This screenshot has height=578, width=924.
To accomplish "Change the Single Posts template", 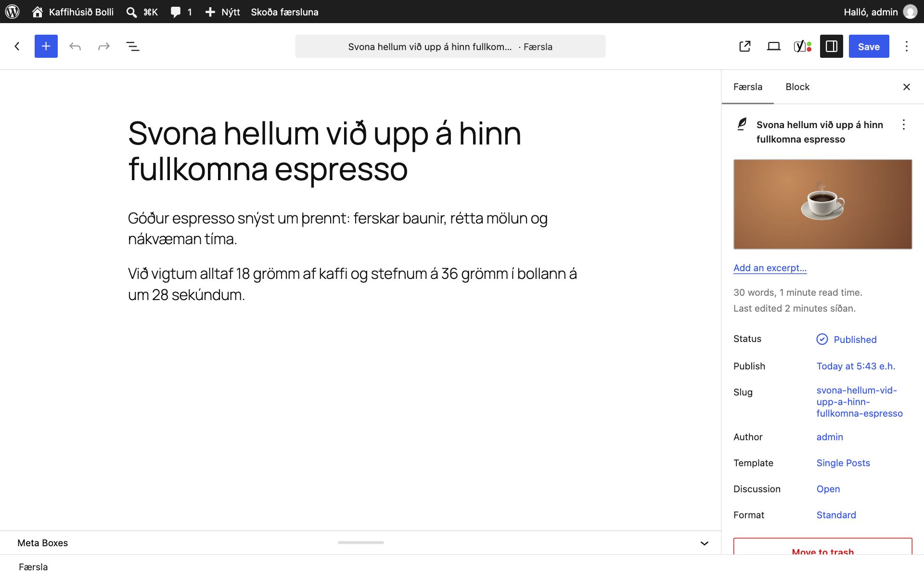I will 843,463.
